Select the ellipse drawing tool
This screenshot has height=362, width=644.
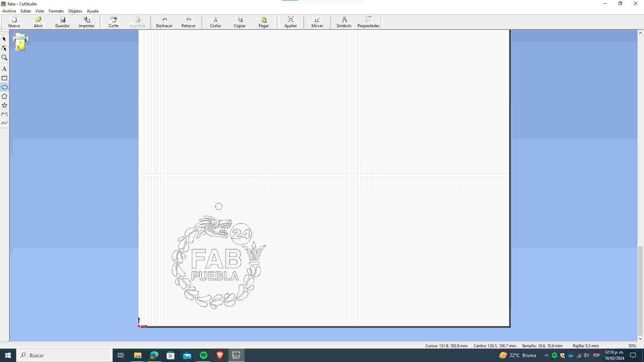[4, 87]
